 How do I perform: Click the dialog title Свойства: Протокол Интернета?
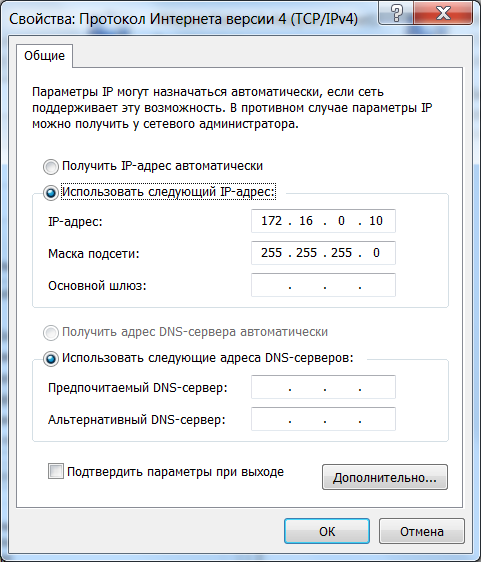[x=183, y=19]
